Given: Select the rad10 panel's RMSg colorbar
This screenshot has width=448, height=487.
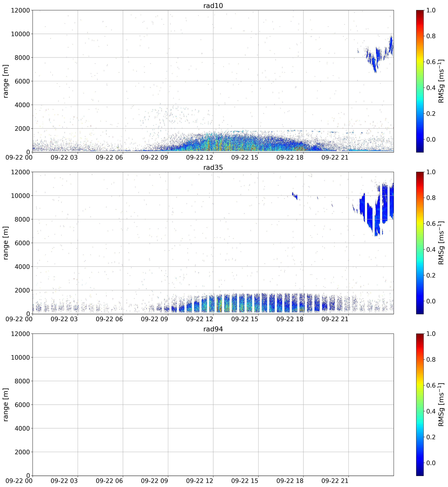Looking at the screenshot, I should 420,81.
